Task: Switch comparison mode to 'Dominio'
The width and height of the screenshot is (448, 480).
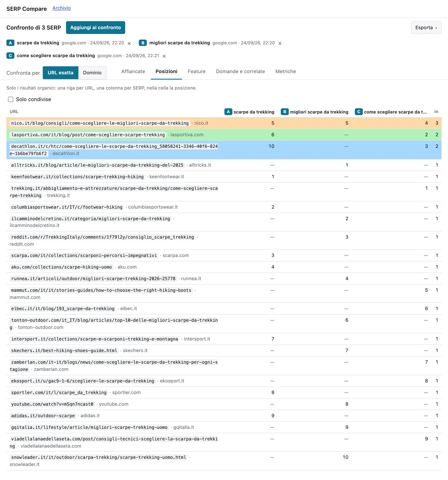Action: tap(92, 73)
